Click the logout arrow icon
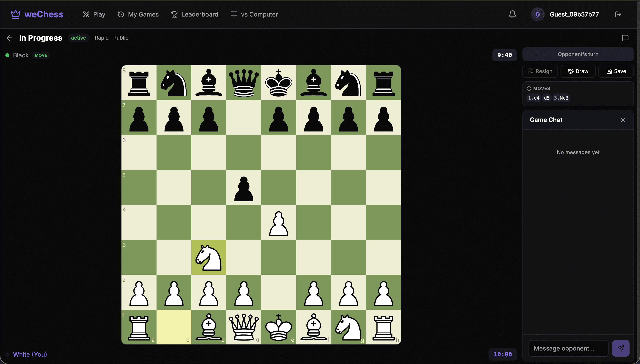This screenshot has width=640, height=364. [618, 14]
